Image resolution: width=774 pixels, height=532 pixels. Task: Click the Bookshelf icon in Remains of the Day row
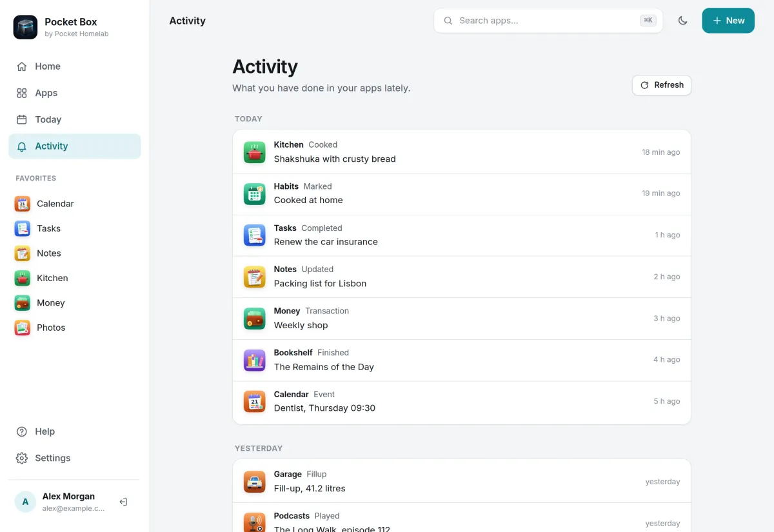tap(255, 360)
